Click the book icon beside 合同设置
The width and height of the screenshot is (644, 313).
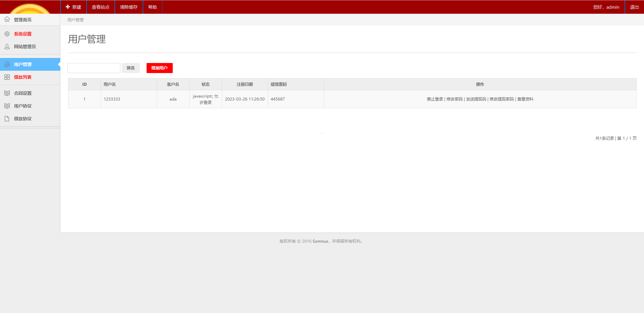(x=7, y=93)
